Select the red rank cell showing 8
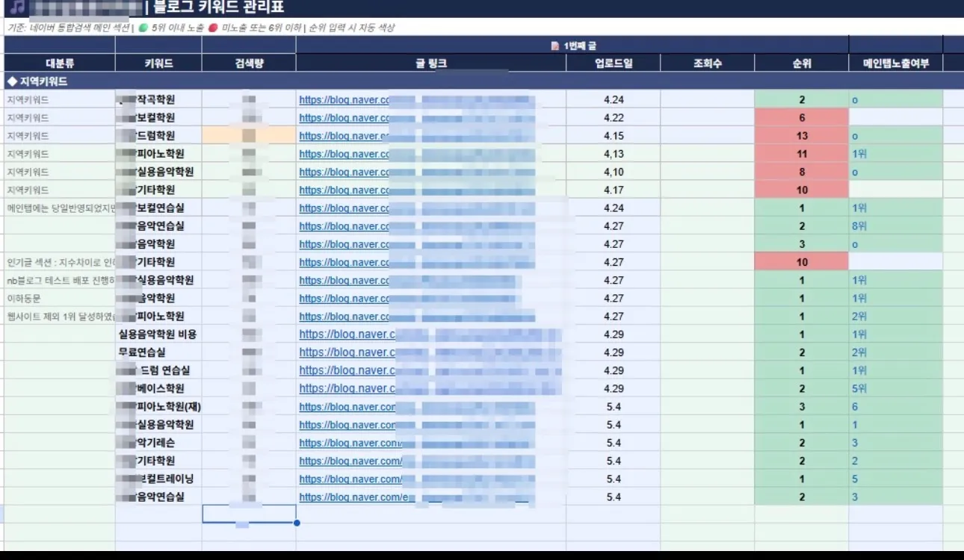 pyautogui.click(x=802, y=172)
